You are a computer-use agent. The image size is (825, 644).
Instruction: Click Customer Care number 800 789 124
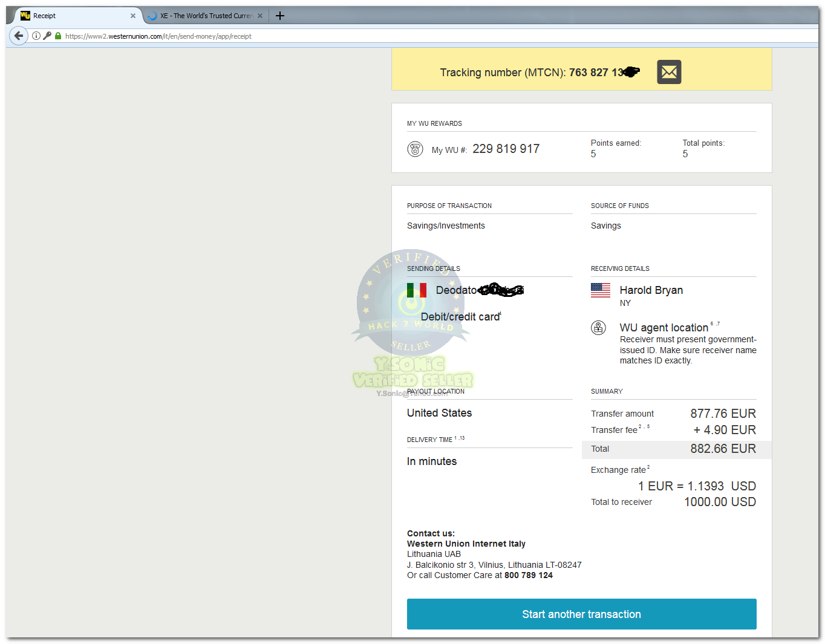529,575
